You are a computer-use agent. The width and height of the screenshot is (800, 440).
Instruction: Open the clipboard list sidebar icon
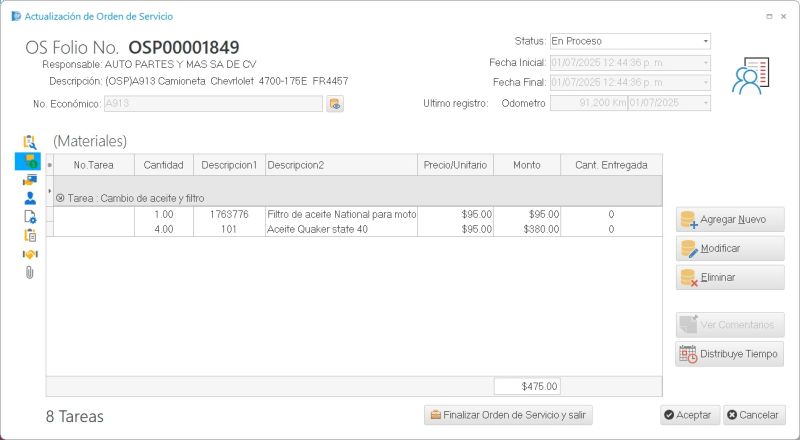click(x=30, y=235)
